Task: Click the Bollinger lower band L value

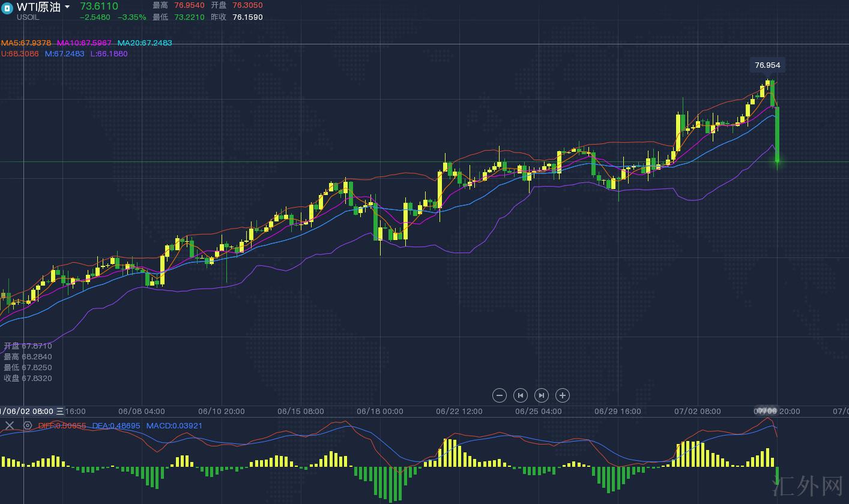Action: click(109, 53)
